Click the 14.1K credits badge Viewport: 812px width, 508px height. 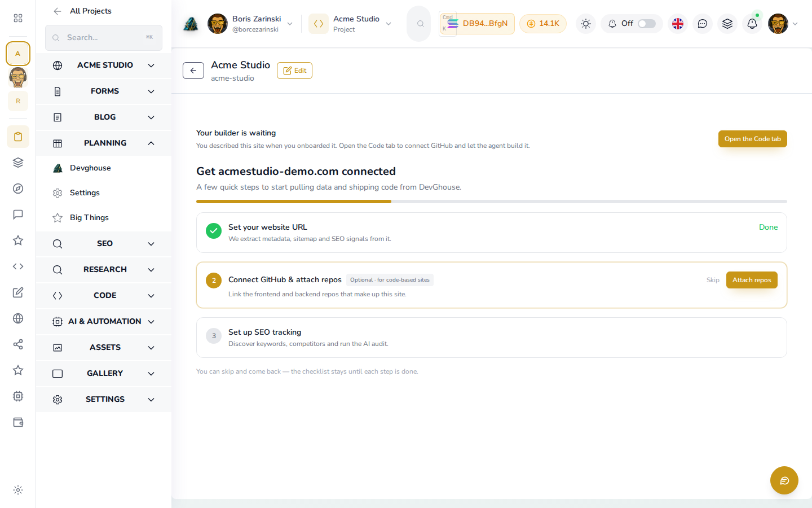tap(543, 24)
